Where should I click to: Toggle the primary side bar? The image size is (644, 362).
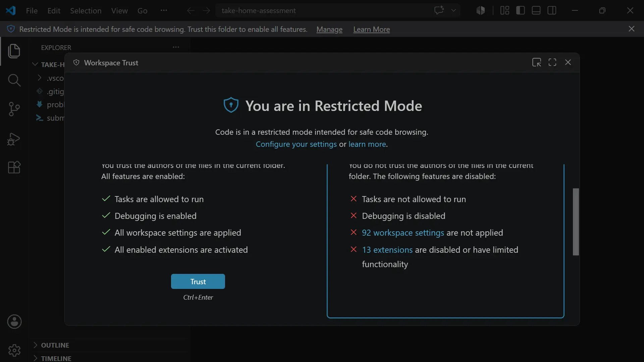tap(521, 10)
